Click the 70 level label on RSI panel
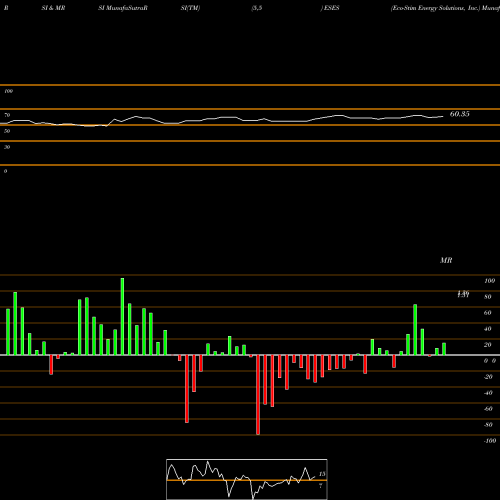The width and height of the screenshot is (500, 500). tap(7, 115)
